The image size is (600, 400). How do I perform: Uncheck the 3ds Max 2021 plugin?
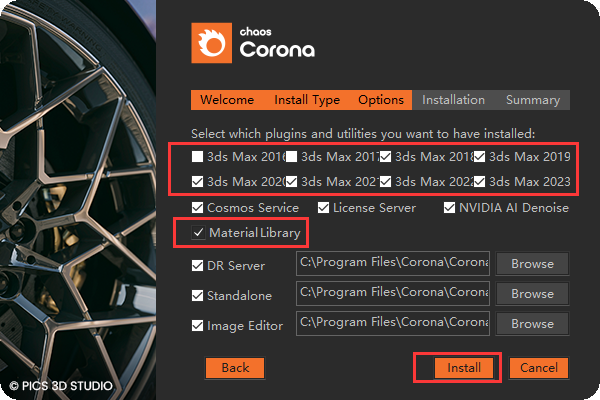[x=292, y=181]
